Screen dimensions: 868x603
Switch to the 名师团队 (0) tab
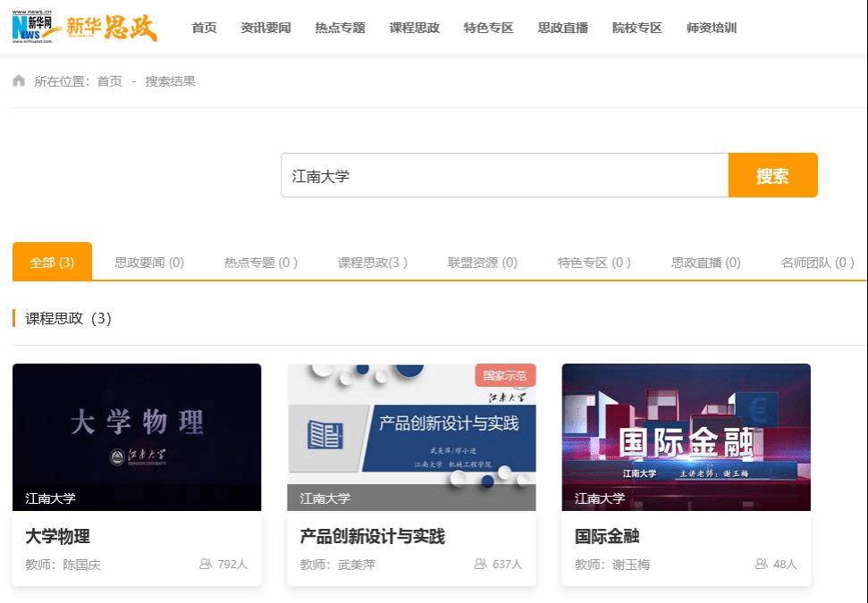pos(817,263)
